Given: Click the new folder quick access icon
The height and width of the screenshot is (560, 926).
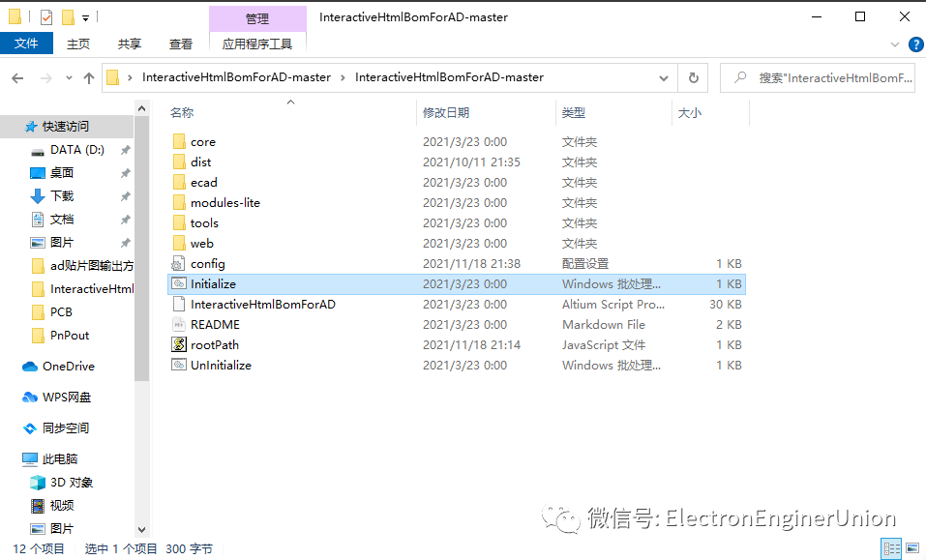Looking at the screenshot, I should click(x=68, y=17).
